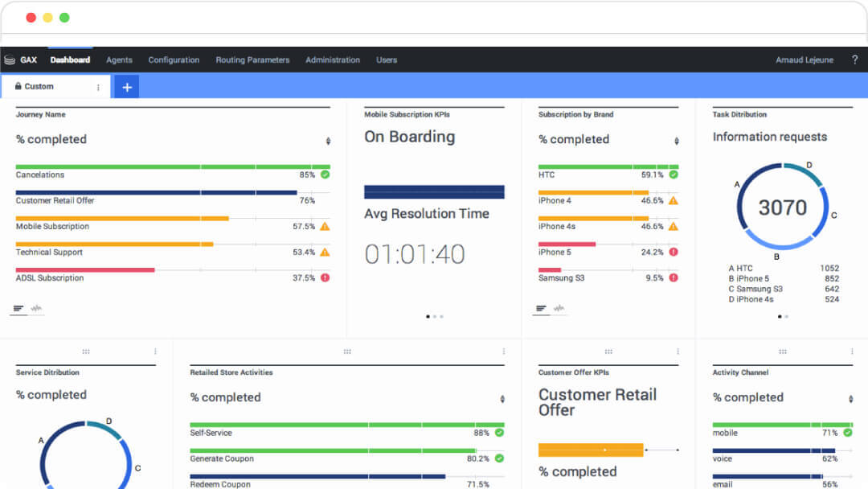Change Retailed Store Activities metric selector

click(502, 399)
